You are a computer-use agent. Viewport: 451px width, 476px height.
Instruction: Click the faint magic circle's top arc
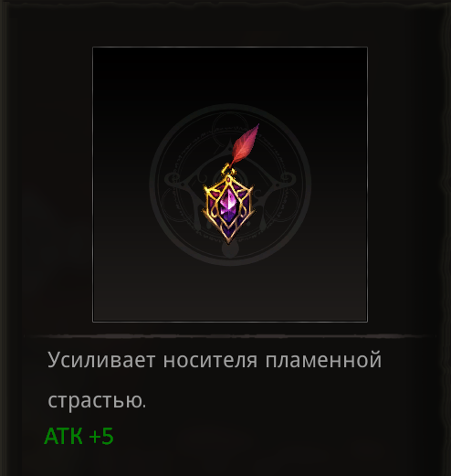click(230, 107)
